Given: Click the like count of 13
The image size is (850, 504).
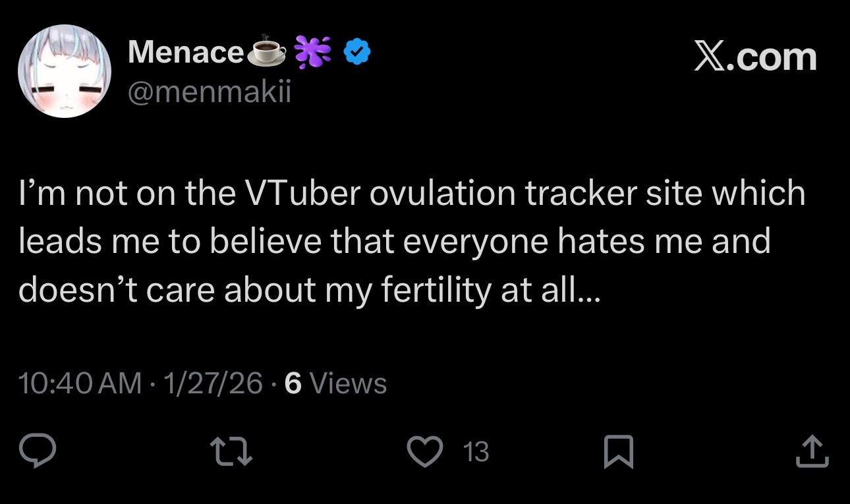Looking at the screenshot, I should click(476, 452).
